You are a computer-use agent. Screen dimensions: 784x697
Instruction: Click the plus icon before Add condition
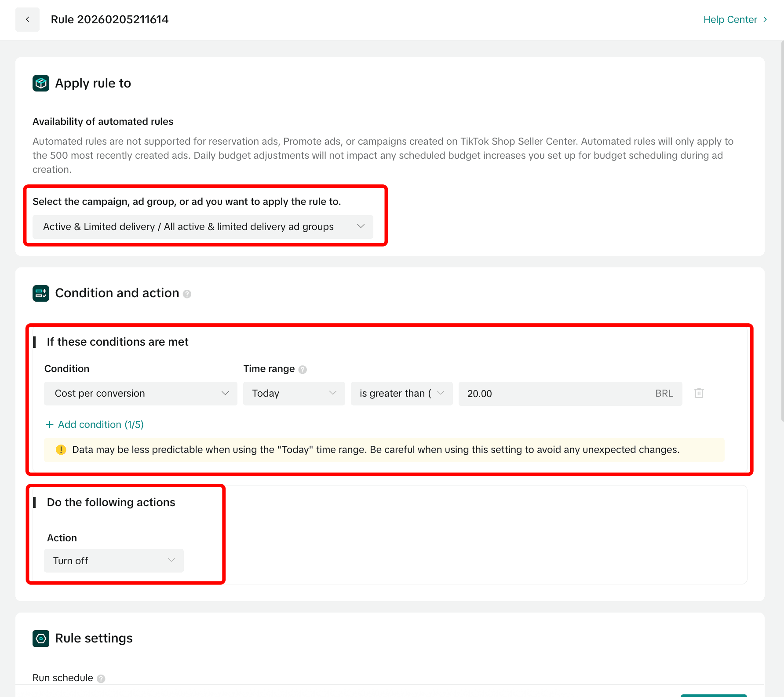50,425
